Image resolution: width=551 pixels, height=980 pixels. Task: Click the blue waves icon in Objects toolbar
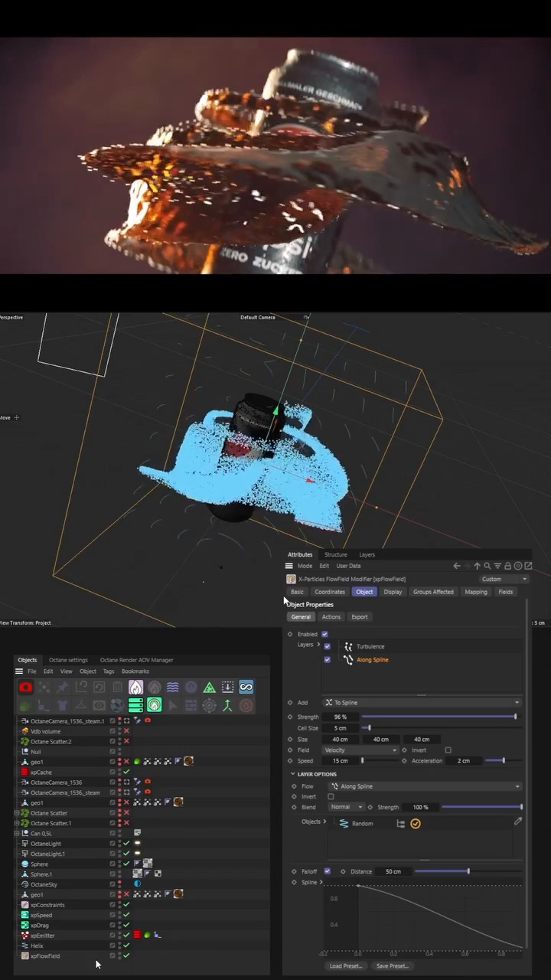click(172, 688)
